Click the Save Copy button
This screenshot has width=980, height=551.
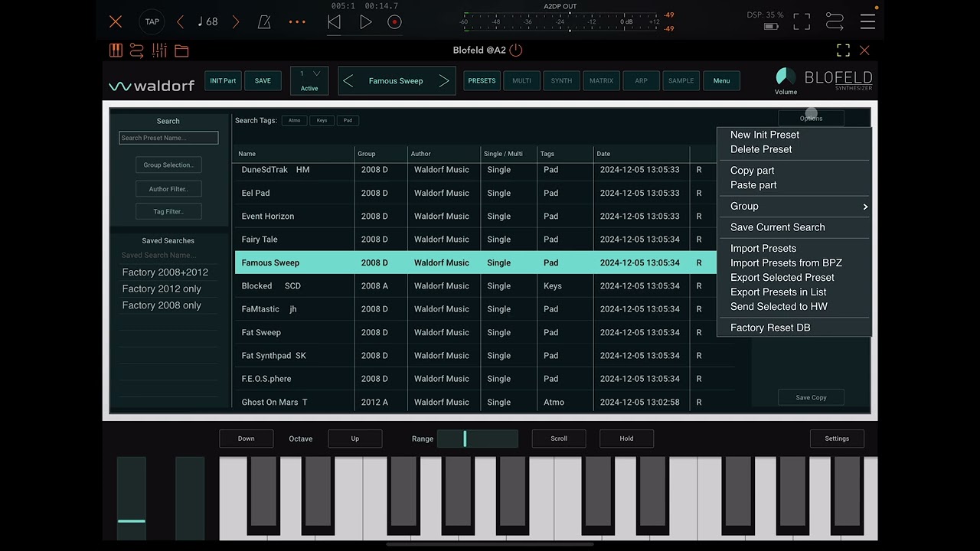[x=811, y=397]
